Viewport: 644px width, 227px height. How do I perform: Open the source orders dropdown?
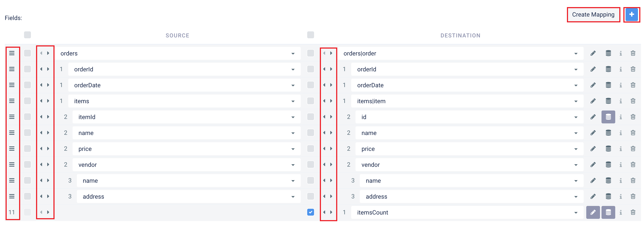[178, 53]
